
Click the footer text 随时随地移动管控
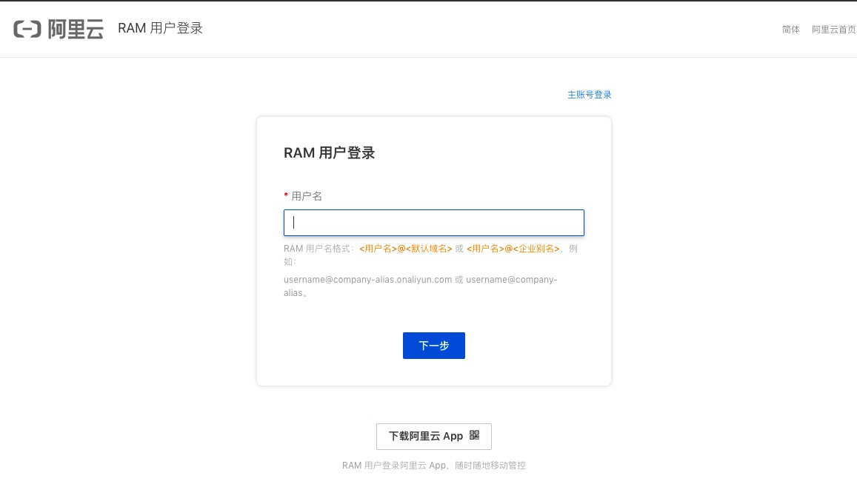point(490,466)
